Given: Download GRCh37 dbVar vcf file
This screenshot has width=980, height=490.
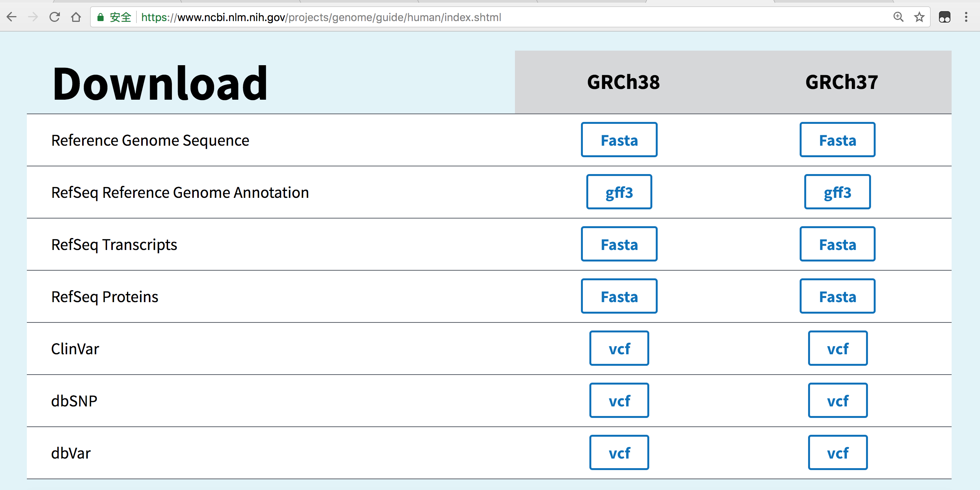Looking at the screenshot, I should 837,453.
